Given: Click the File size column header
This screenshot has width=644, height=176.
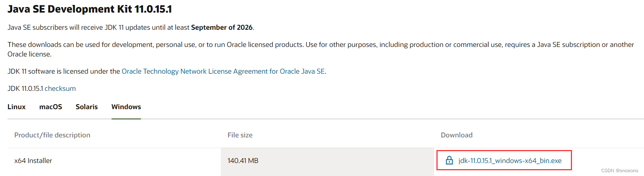Looking at the screenshot, I should tap(240, 135).
